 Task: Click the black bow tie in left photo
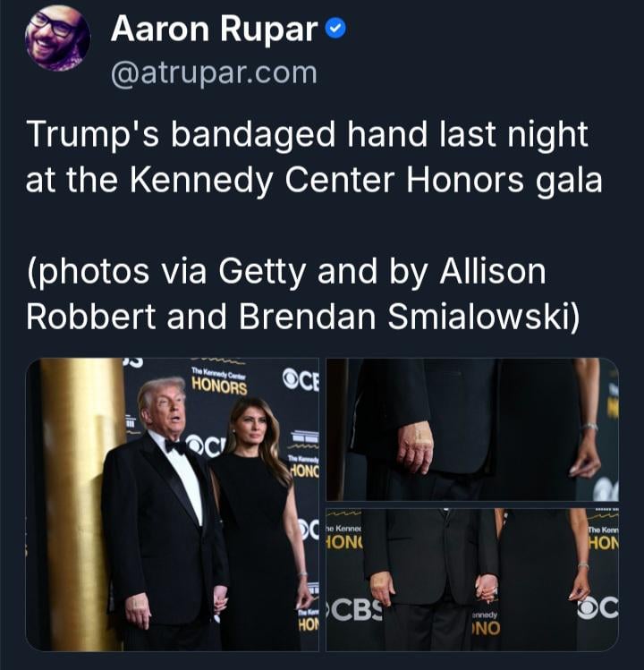click(175, 447)
